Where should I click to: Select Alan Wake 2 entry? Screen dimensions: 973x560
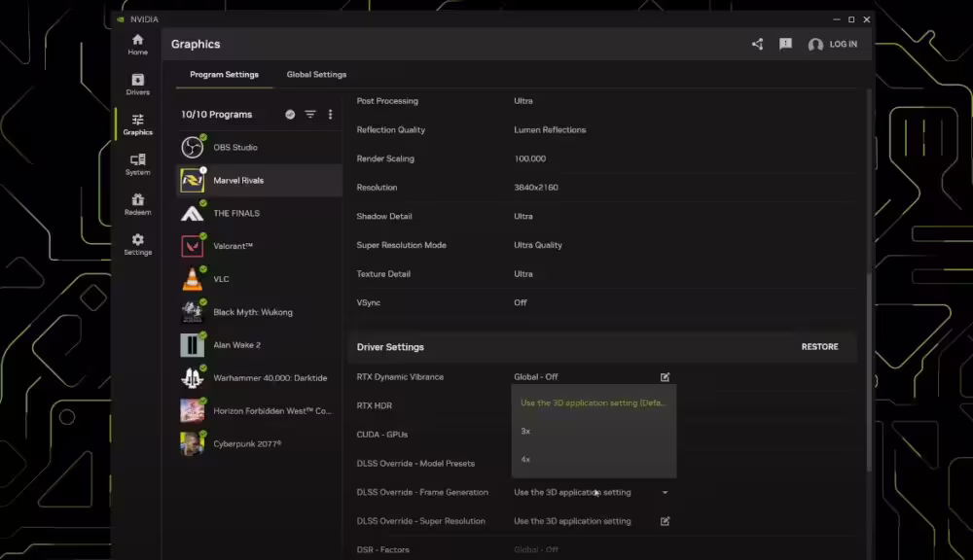tap(260, 345)
